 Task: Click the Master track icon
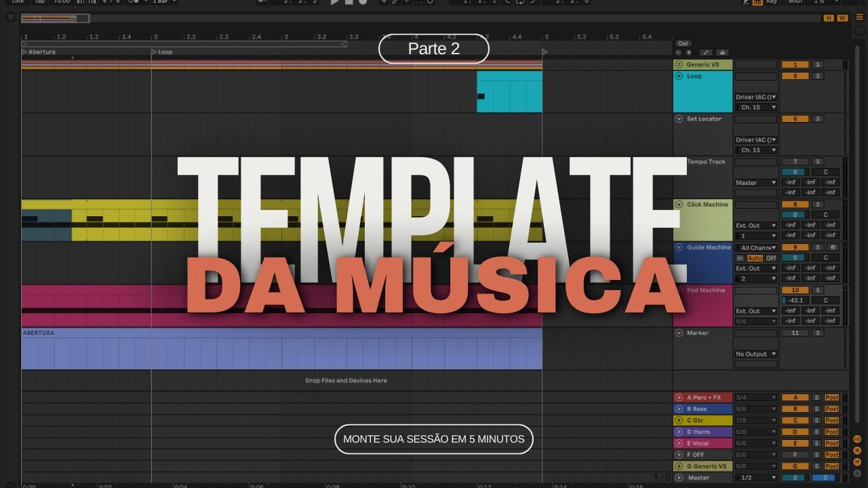(679, 478)
